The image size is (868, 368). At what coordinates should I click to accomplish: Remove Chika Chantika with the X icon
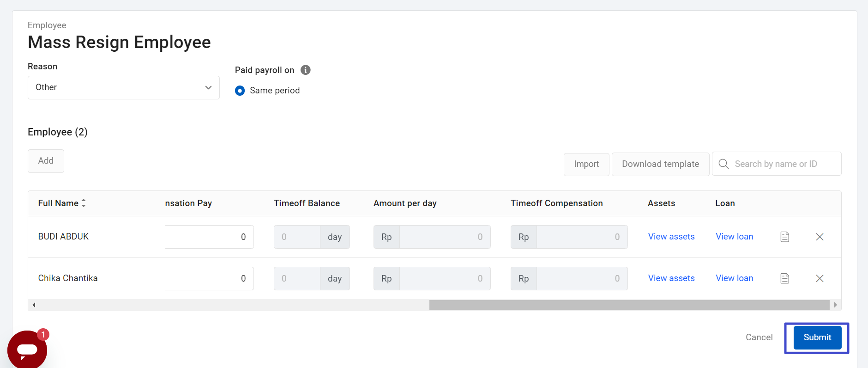click(820, 278)
